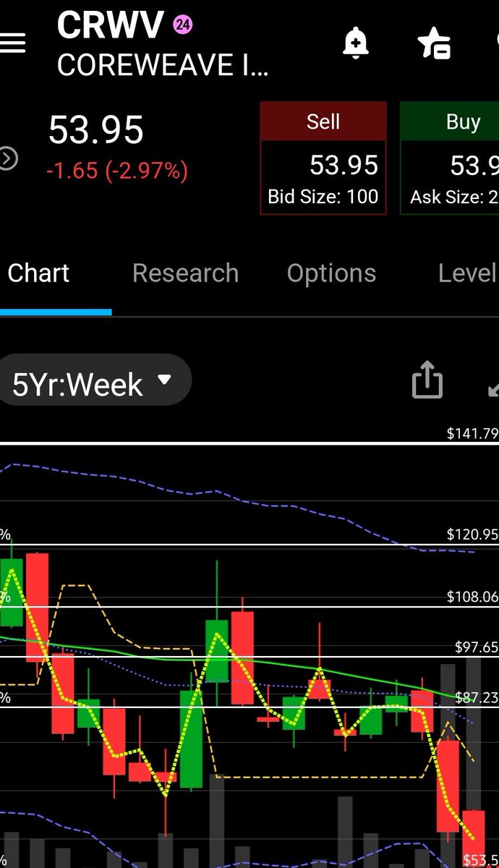Select the Chart tab
This screenshot has width=499, height=868.
tap(38, 273)
